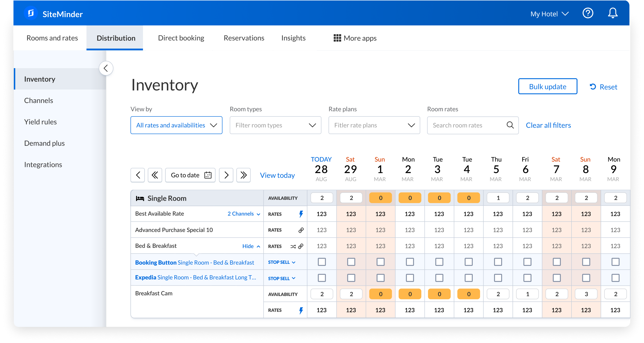Click the orange zero availability for Sun 1 Mar
This screenshot has height=343, width=644.
(380, 198)
